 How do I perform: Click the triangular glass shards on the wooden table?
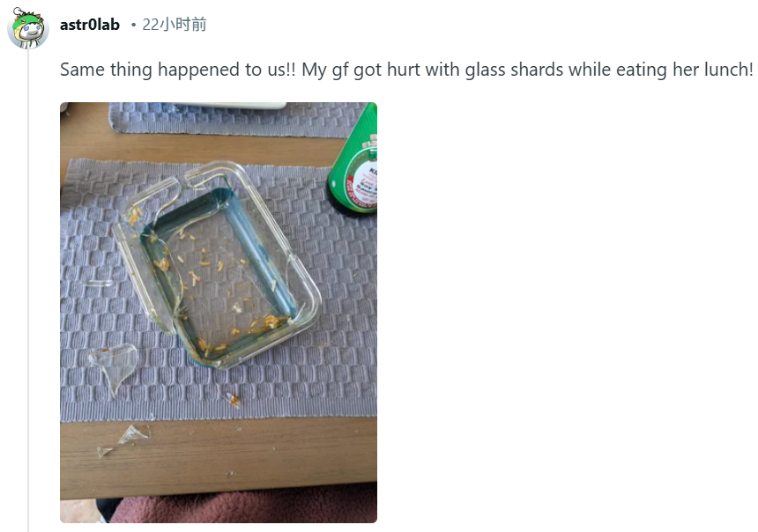coord(123,440)
